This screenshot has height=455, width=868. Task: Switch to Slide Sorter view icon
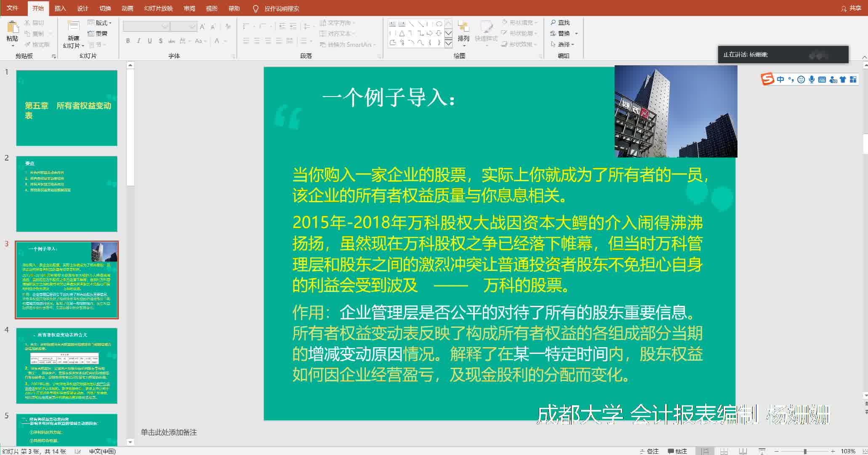point(724,451)
